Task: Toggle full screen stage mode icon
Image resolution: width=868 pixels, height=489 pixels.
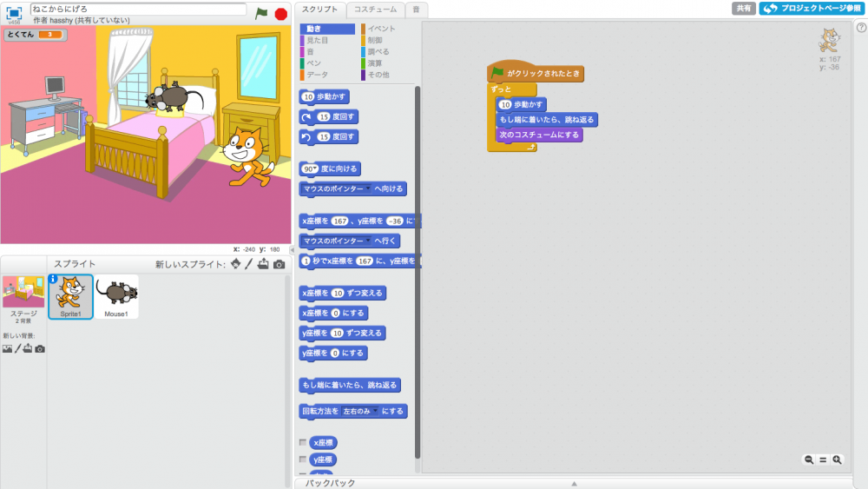Action: pyautogui.click(x=14, y=13)
